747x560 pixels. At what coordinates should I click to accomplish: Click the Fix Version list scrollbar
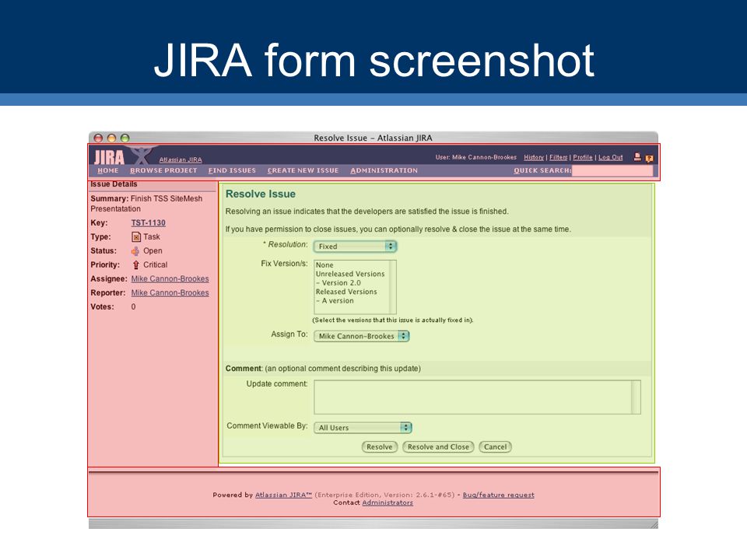click(x=393, y=287)
